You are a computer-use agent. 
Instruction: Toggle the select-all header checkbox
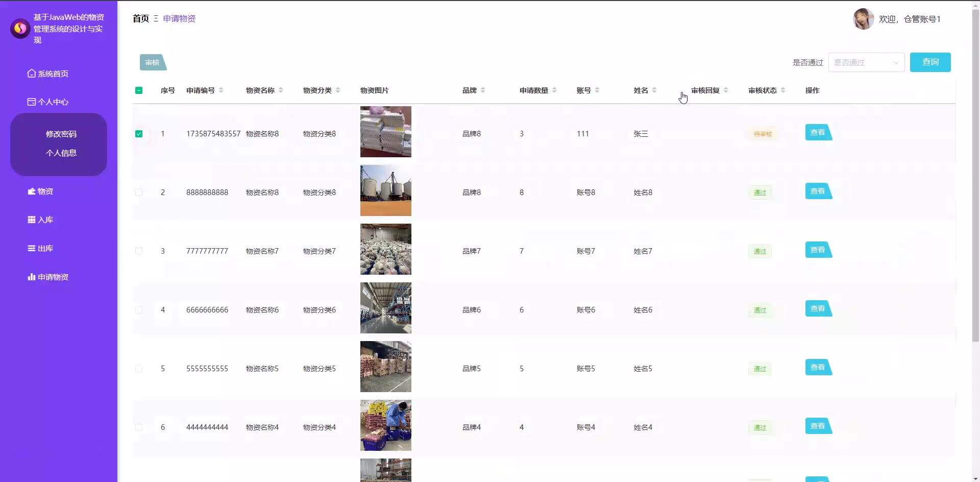click(139, 90)
